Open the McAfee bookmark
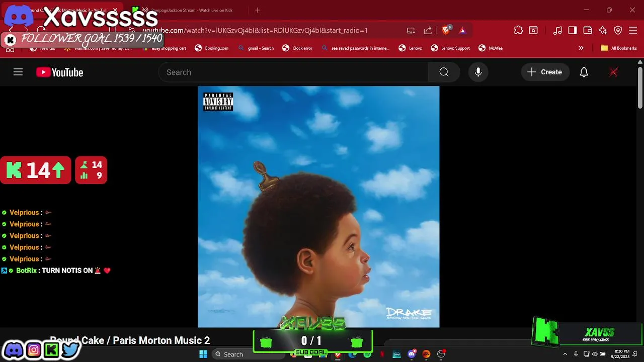The image size is (644, 362). (x=491, y=48)
